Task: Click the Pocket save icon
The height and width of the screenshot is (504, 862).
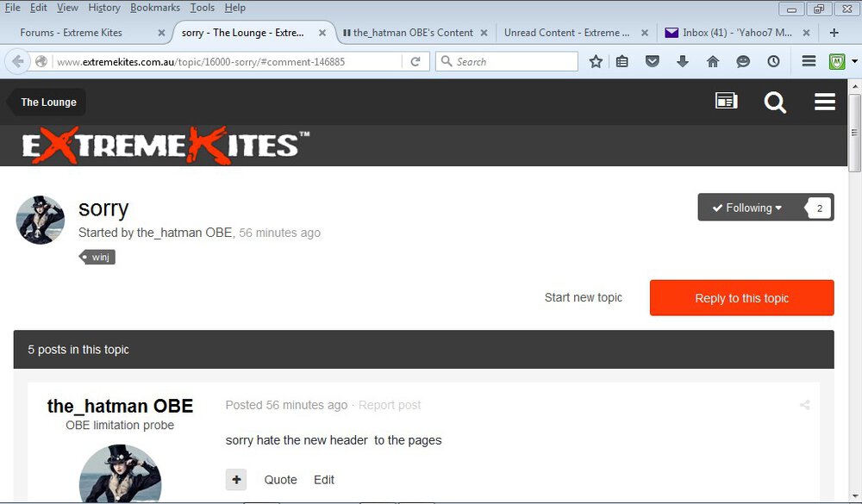Action: point(653,62)
